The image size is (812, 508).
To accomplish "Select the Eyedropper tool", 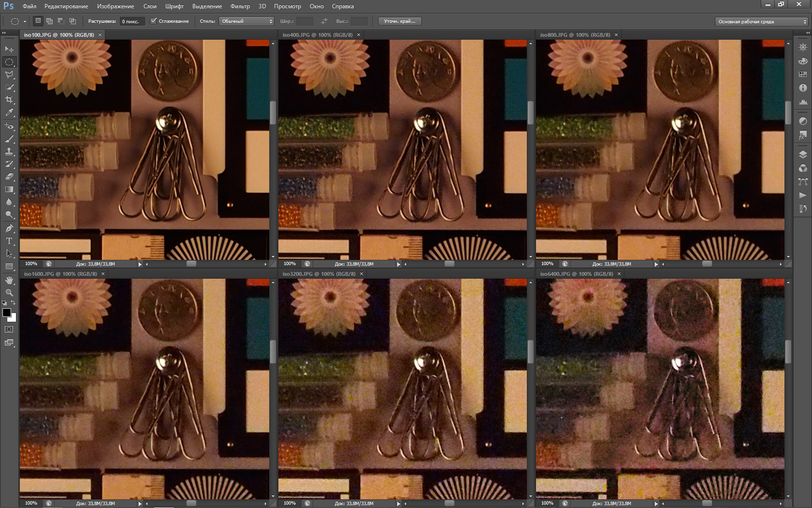I will 9,112.
